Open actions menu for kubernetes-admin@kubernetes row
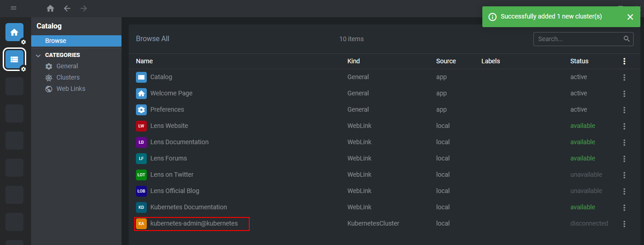Viewport: 644px width, 245px height. click(625, 224)
